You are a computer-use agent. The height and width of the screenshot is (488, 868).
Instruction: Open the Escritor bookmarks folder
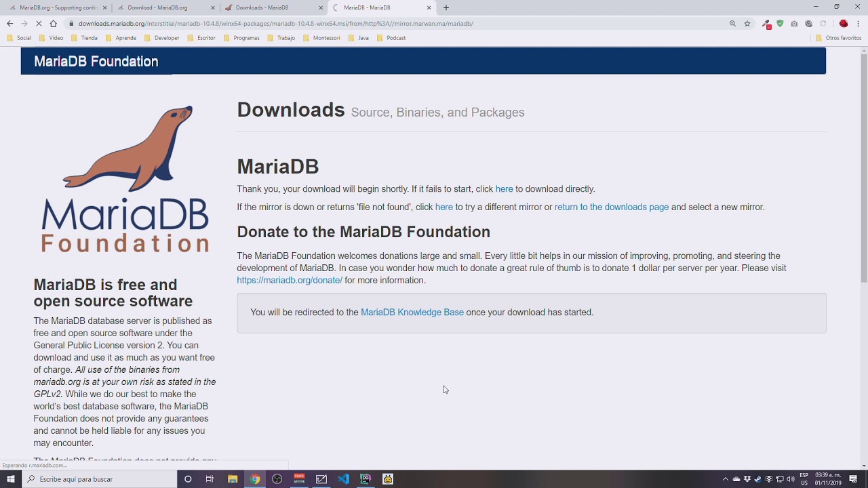click(x=201, y=38)
